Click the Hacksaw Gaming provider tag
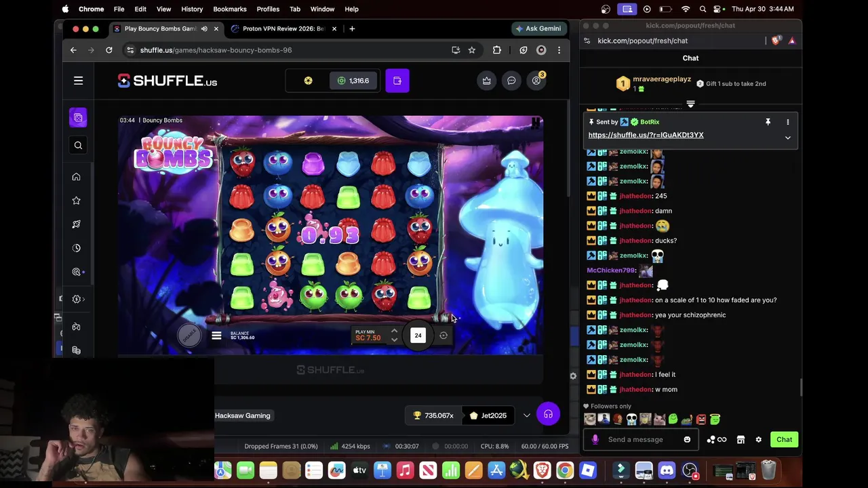This screenshot has width=868, height=488. 242,415
